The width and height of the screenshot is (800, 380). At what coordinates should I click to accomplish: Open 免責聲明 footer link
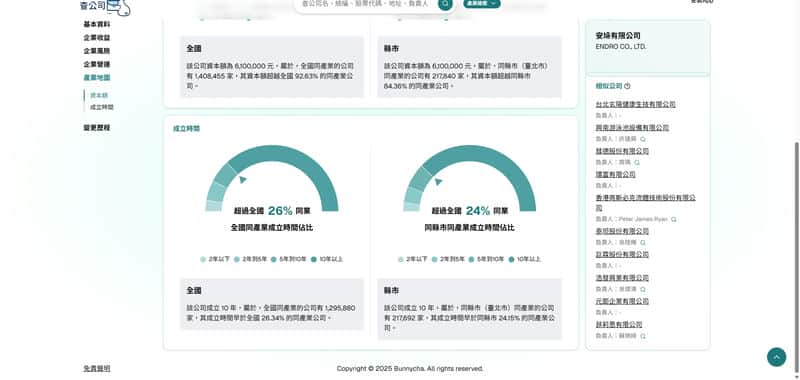pos(97,368)
